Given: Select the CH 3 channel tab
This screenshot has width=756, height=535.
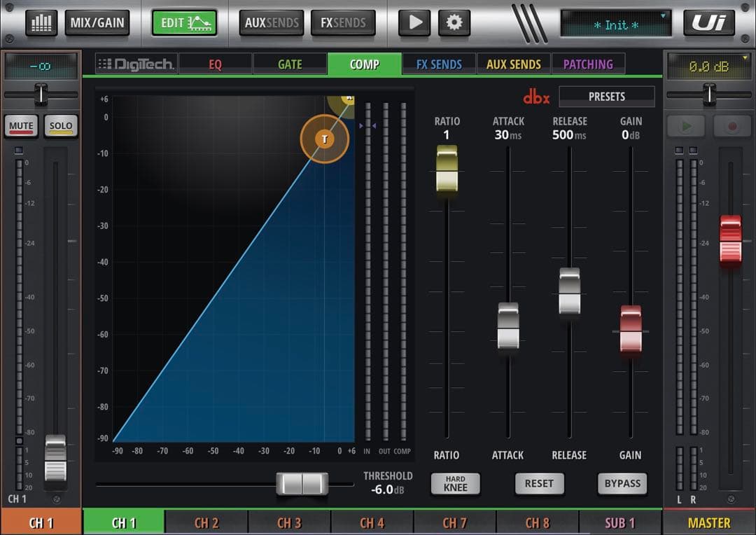Looking at the screenshot, I should [289, 522].
